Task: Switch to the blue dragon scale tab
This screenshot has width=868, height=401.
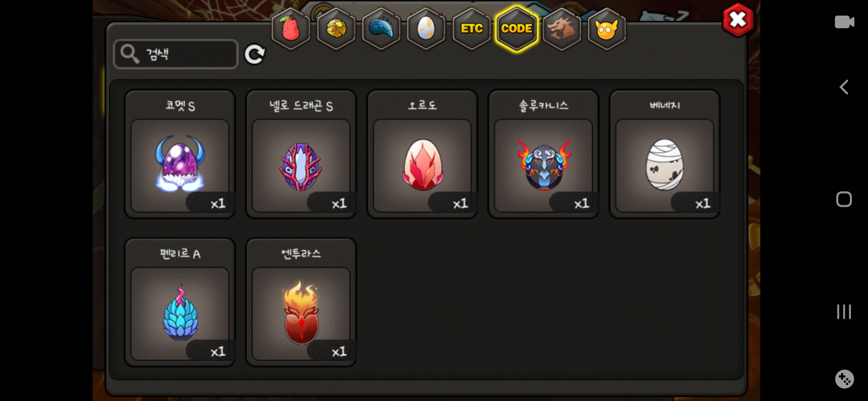Action: 381,29
